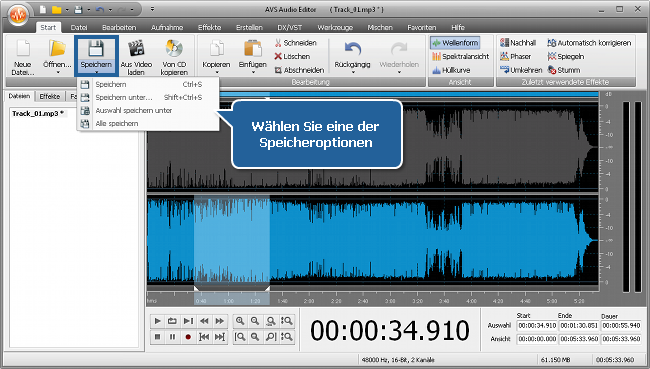Click the zoom out magnifier with minus

(x=255, y=321)
